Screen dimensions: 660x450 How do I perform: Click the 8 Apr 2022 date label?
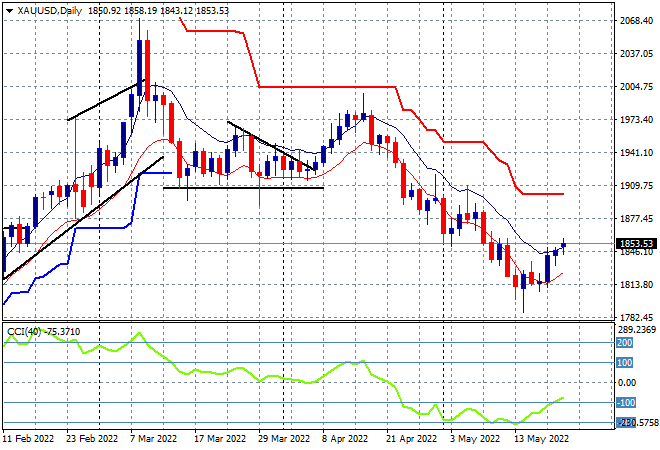(345, 439)
